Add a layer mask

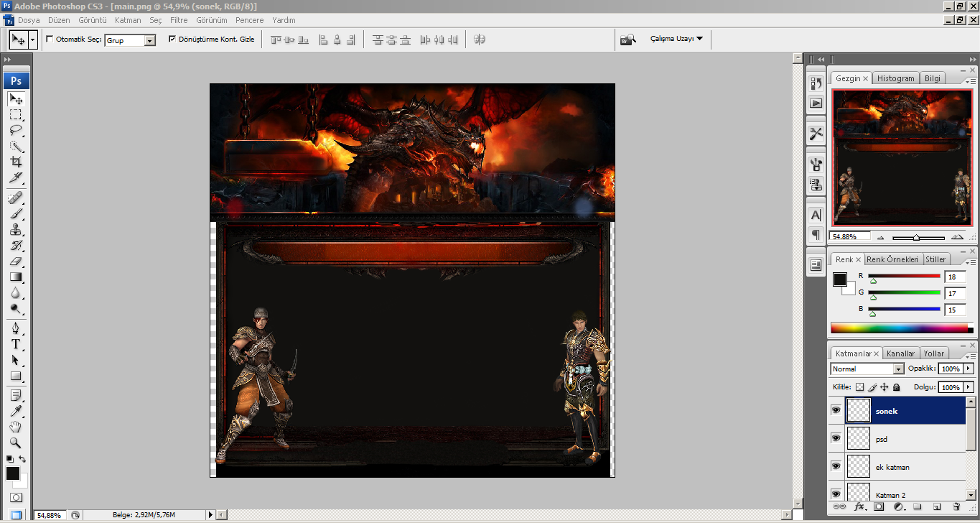point(879,507)
